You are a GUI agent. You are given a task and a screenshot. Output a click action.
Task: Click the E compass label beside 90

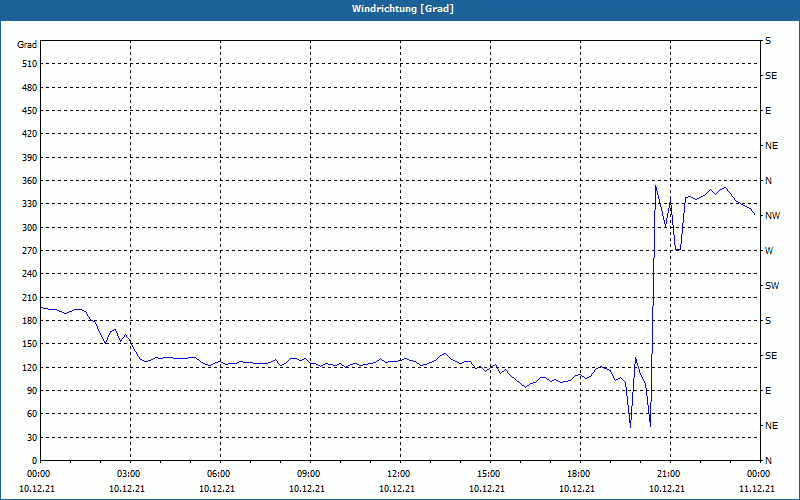tap(768, 391)
